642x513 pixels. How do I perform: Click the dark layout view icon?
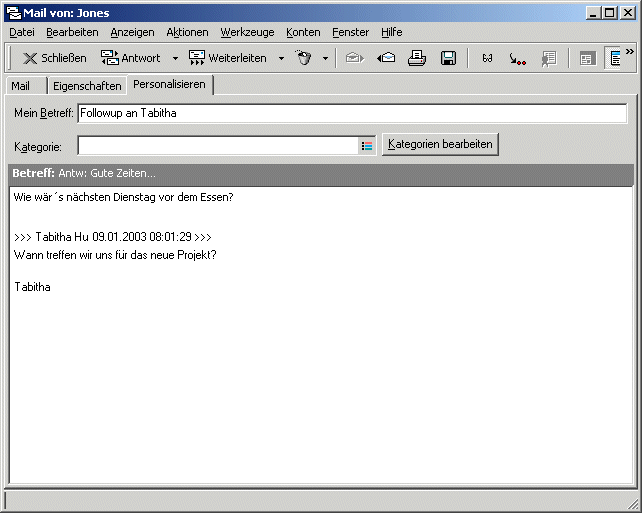tap(587, 59)
